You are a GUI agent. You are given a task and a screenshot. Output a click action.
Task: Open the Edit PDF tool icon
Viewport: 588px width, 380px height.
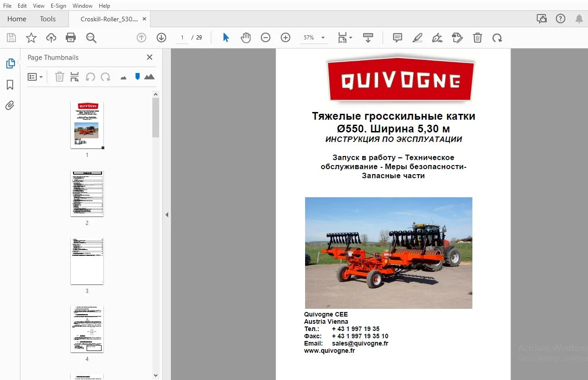457,38
